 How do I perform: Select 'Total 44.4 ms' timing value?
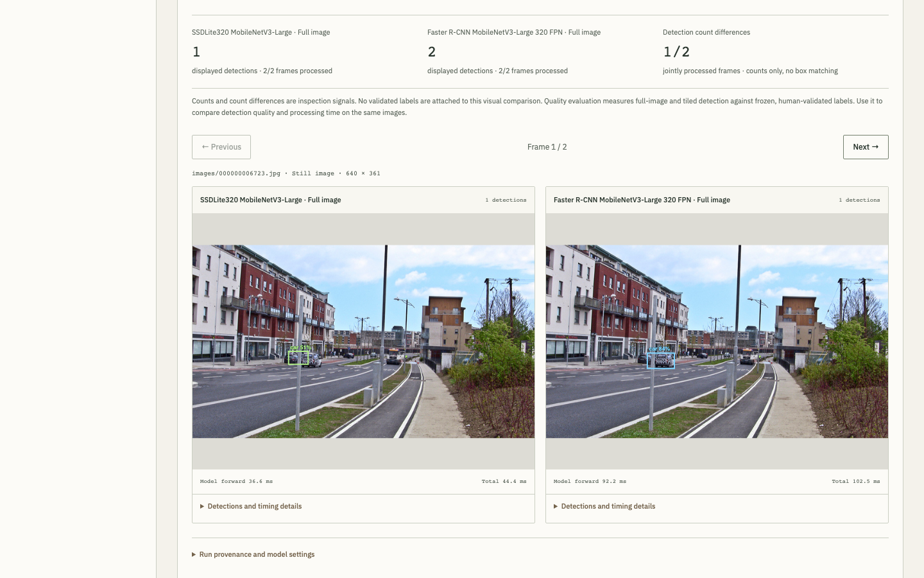click(x=504, y=481)
